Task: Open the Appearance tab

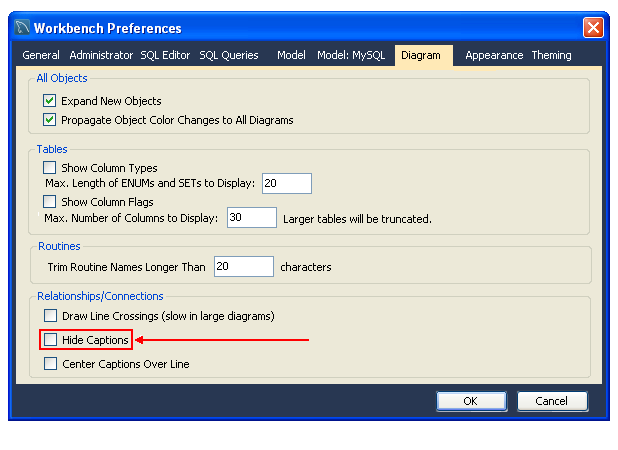Action: [x=494, y=55]
